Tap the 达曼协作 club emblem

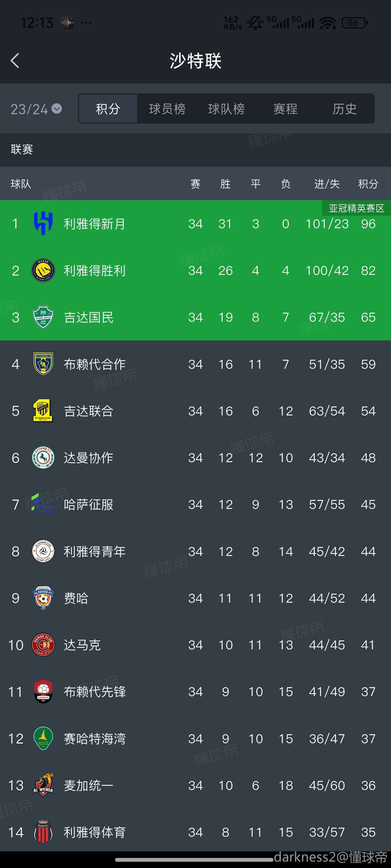coord(43,458)
